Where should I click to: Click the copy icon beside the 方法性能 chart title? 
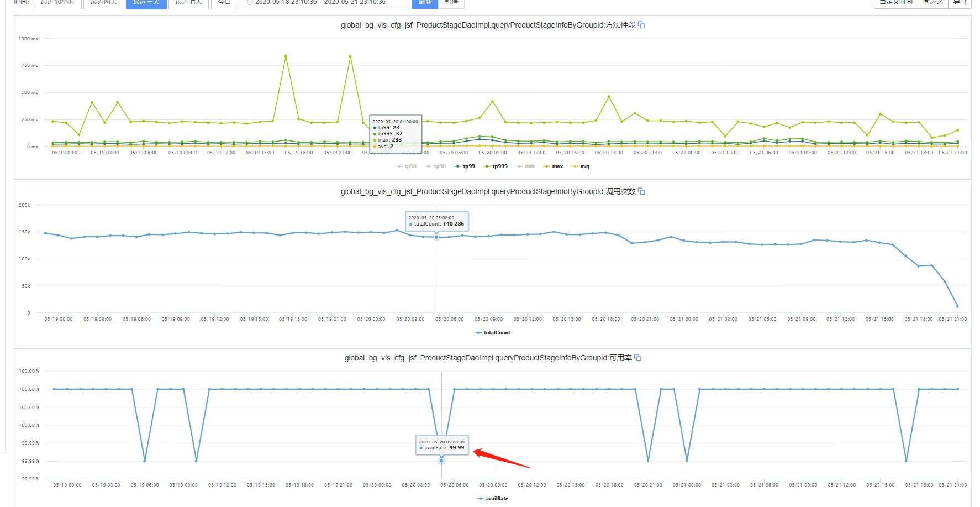point(641,25)
